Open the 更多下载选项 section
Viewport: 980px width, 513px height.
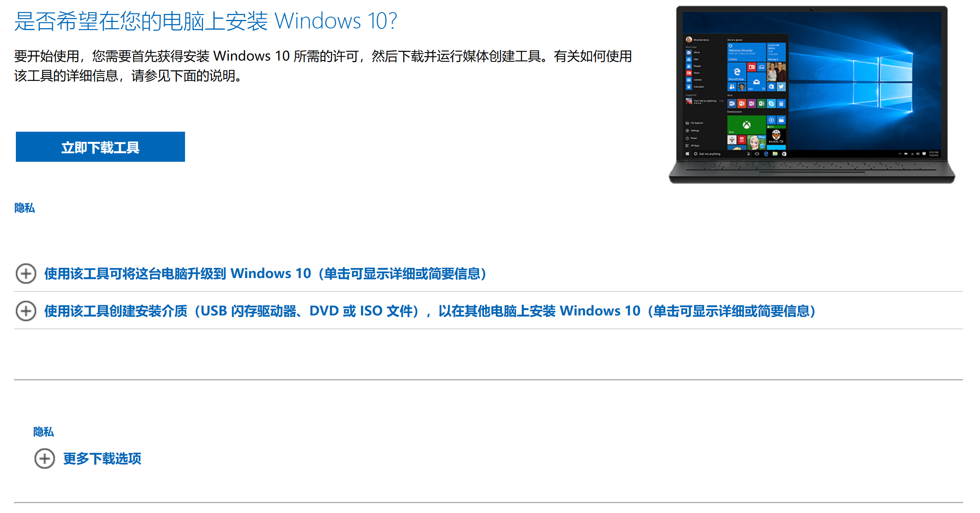(102, 459)
